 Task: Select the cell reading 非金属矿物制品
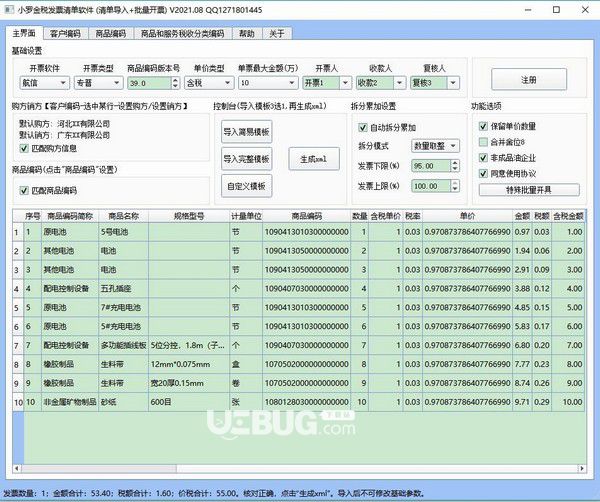(x=70, y=402)
